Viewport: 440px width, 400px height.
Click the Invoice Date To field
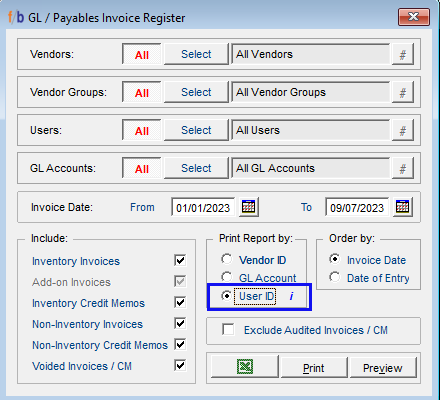(357, 207)
